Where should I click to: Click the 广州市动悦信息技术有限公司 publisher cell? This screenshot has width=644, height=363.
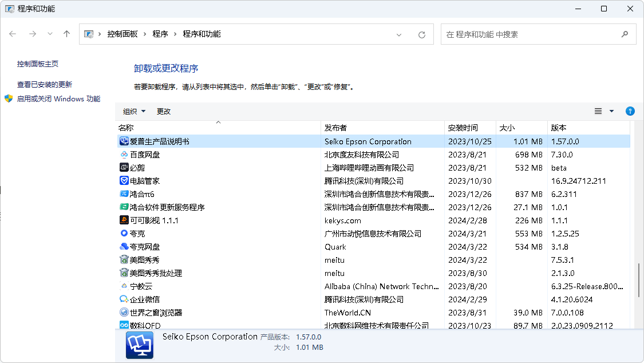point(373,234)
